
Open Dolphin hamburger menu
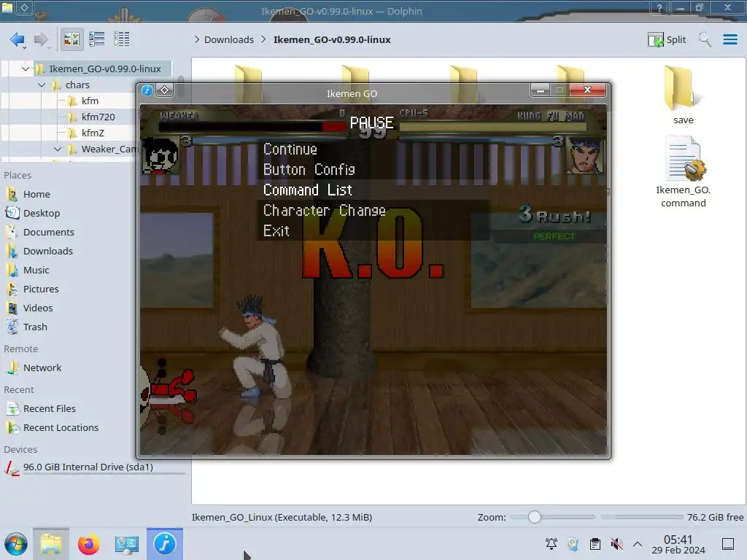click(x=729, y=39)
